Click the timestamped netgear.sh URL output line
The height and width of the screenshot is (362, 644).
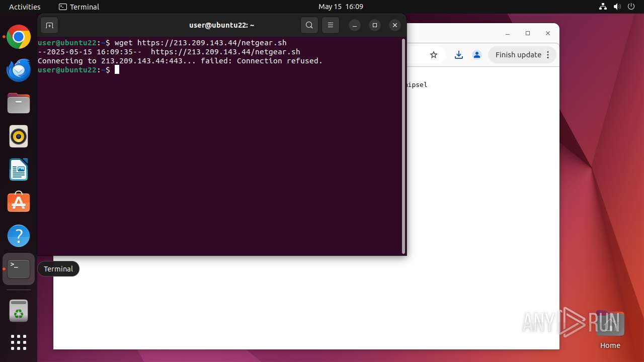169,52
